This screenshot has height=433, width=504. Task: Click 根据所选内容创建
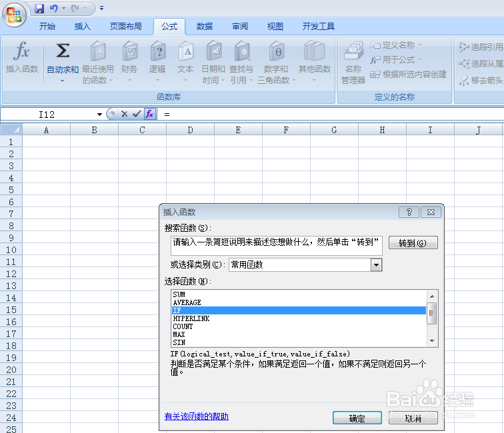click(408, 75)
